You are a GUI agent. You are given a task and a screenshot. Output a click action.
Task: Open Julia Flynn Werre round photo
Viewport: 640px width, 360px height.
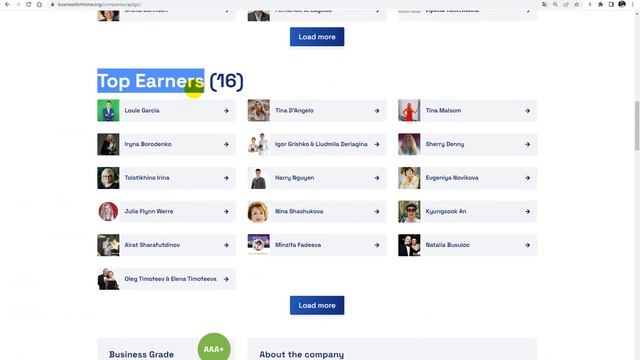click(x=108, y=211)
